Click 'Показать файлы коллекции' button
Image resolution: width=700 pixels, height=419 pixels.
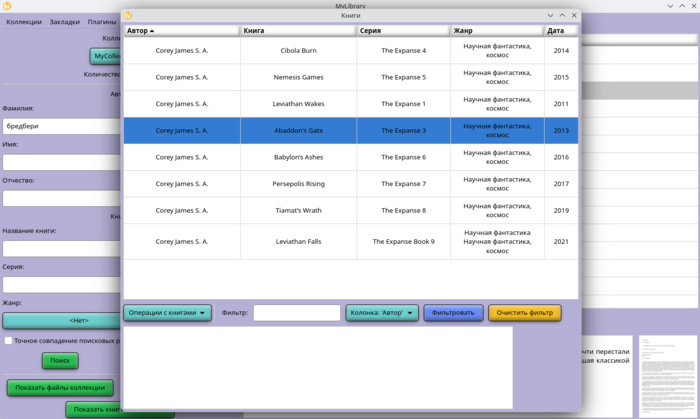click(x=60, y=388)
